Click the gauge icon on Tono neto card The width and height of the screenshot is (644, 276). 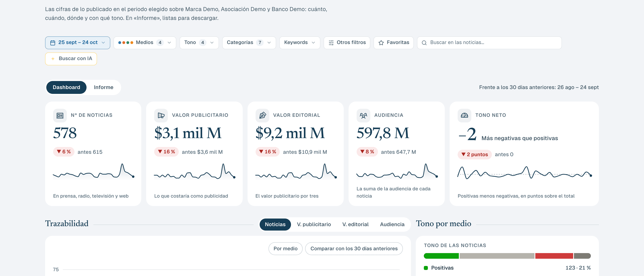(464, 115)
